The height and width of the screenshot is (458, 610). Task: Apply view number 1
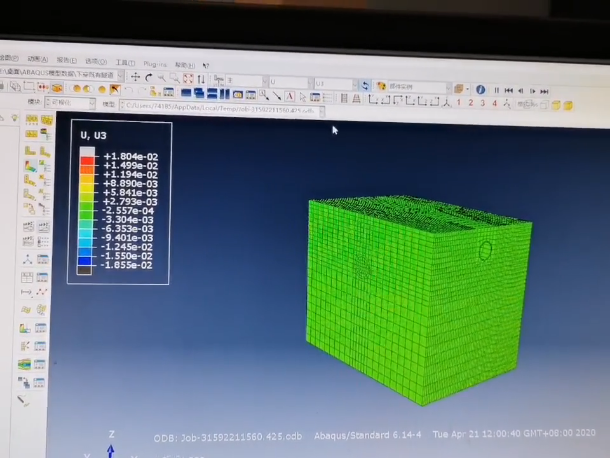(x=459, y=102)
